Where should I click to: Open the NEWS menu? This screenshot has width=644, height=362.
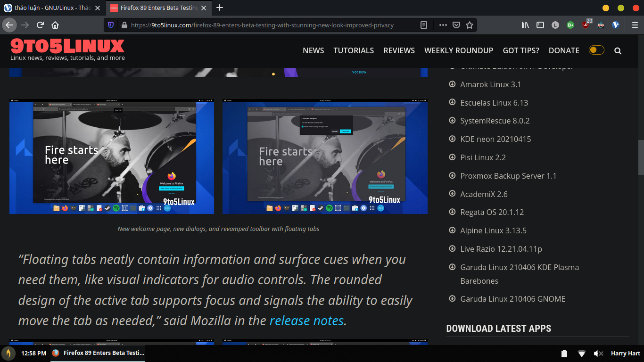click(x=314, y=50)
